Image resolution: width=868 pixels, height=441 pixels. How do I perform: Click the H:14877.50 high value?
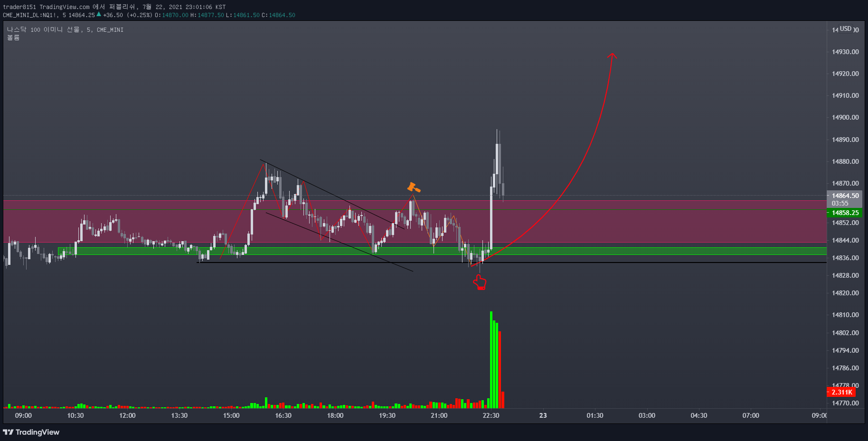[207, 15]
